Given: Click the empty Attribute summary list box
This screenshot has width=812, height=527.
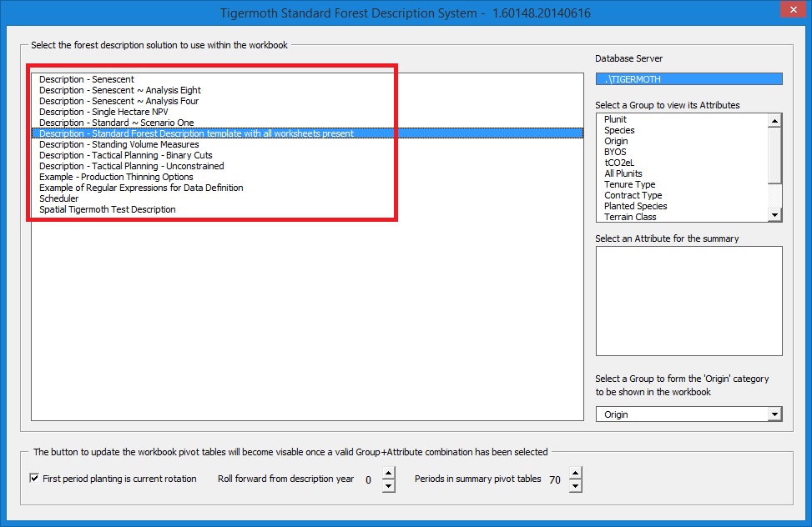Looking at the screenshot, I should coord(688,301).
